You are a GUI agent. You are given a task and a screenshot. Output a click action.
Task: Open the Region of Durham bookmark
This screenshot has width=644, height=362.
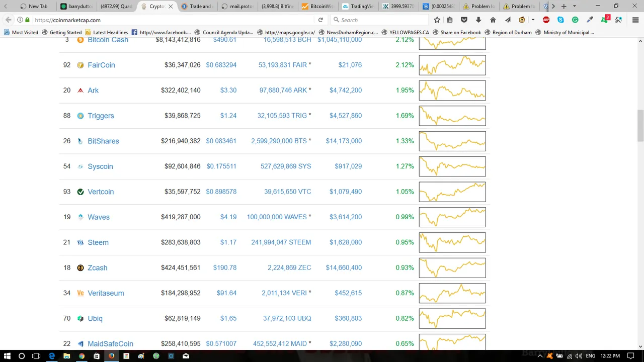click(508, 32)
